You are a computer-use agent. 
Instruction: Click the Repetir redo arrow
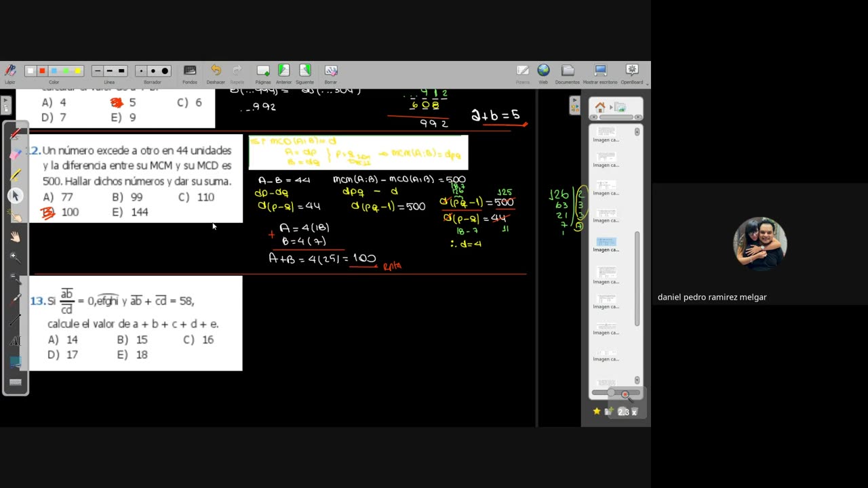click(x=237, y=70)
